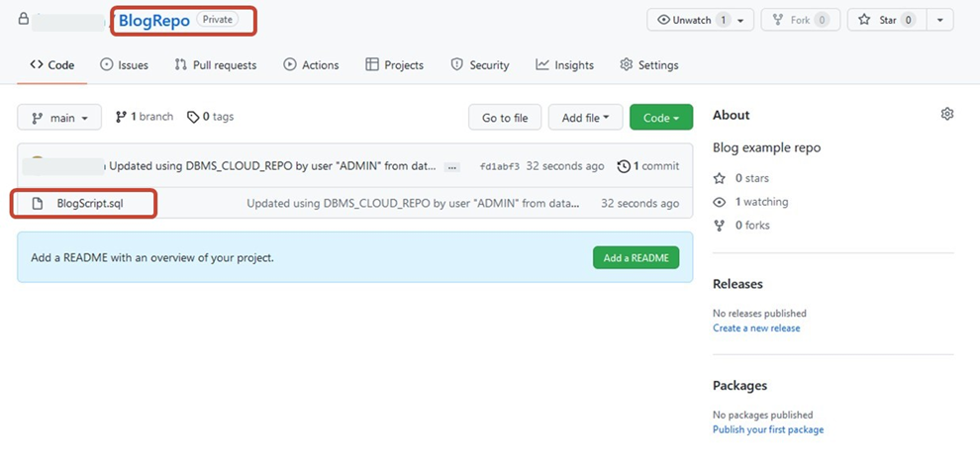Click the Go to file button

(505, 118)
